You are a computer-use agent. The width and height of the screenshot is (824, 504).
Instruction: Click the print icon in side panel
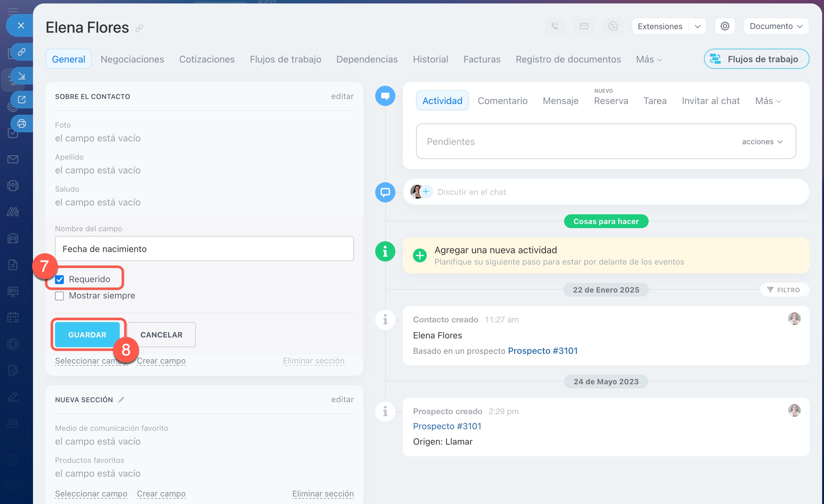[x=22, y=123]
